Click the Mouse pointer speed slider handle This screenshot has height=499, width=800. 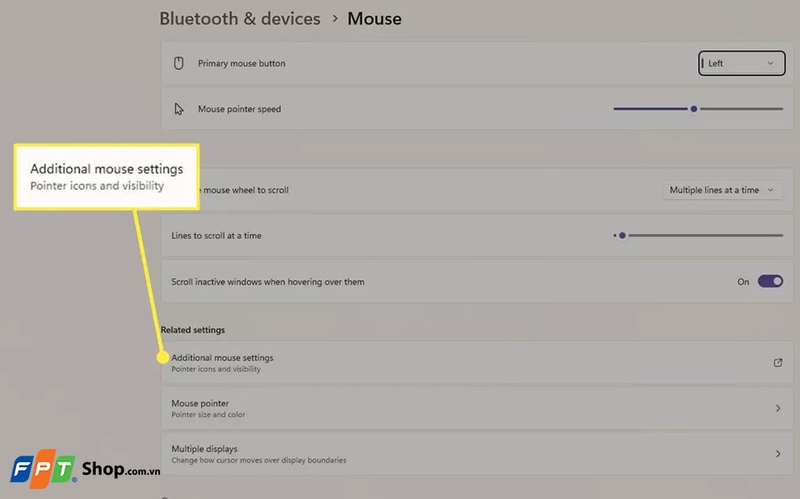[693, 109]
